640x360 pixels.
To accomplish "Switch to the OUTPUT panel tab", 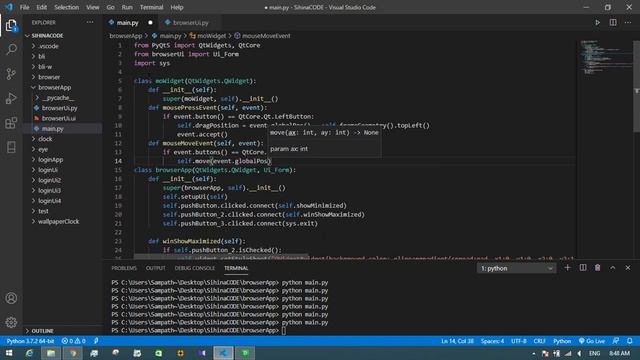I will 156,268.
